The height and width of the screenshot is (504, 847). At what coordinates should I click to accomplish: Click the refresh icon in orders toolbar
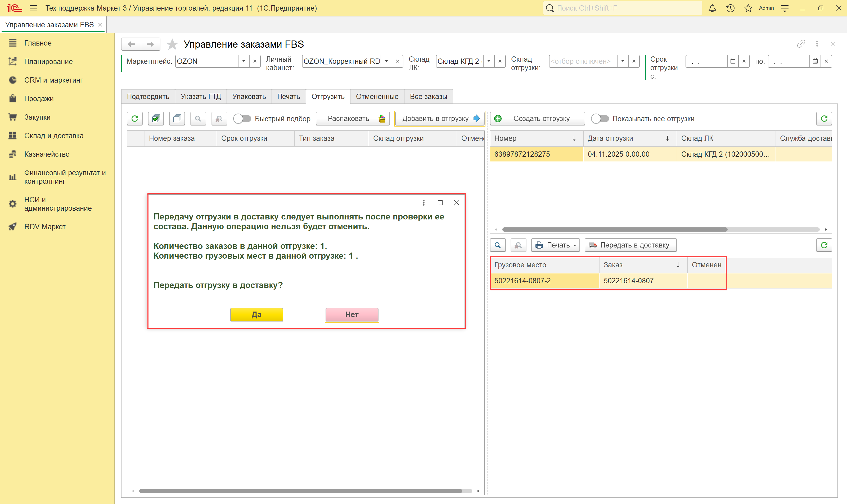[135, 119]
